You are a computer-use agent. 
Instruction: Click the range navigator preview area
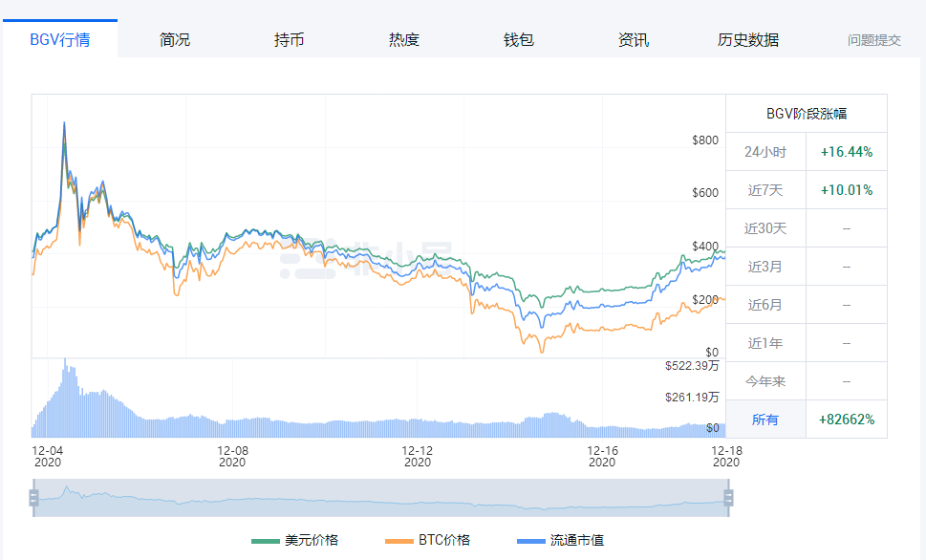381,498
